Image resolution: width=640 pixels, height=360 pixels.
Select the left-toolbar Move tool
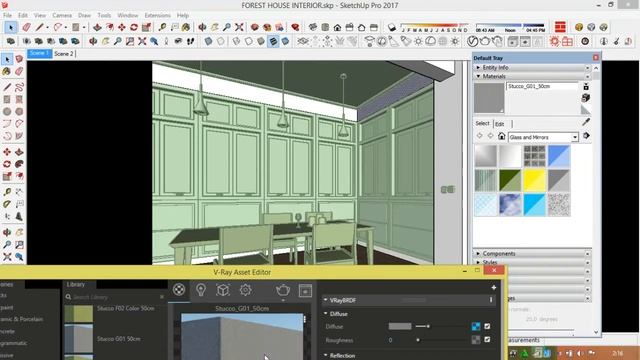tap(7, 152)
